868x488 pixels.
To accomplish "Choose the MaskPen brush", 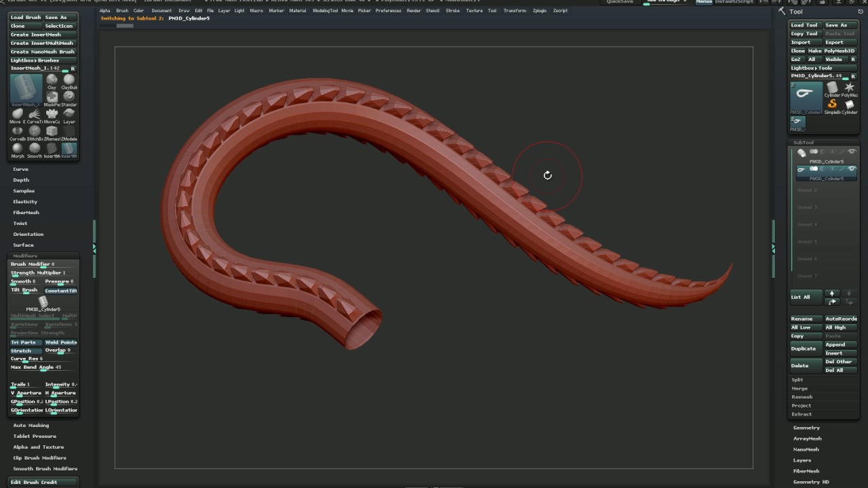I will click(x=52, y=97).
